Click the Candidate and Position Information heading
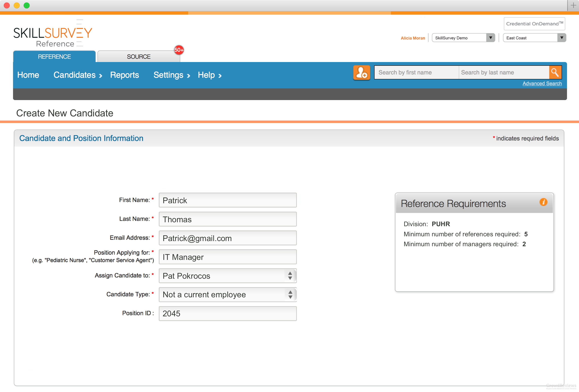Screen dimensions: 579x392 [81, 138]
